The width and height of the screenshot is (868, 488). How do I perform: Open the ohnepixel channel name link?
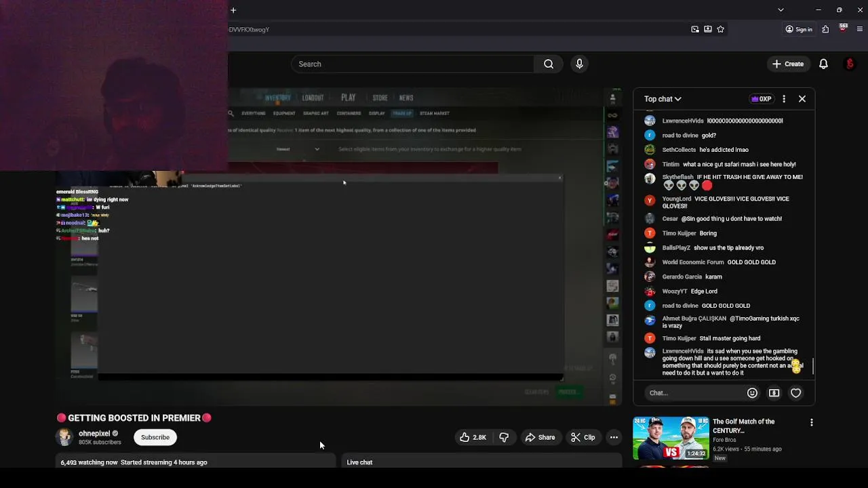(x=94, y=433)
